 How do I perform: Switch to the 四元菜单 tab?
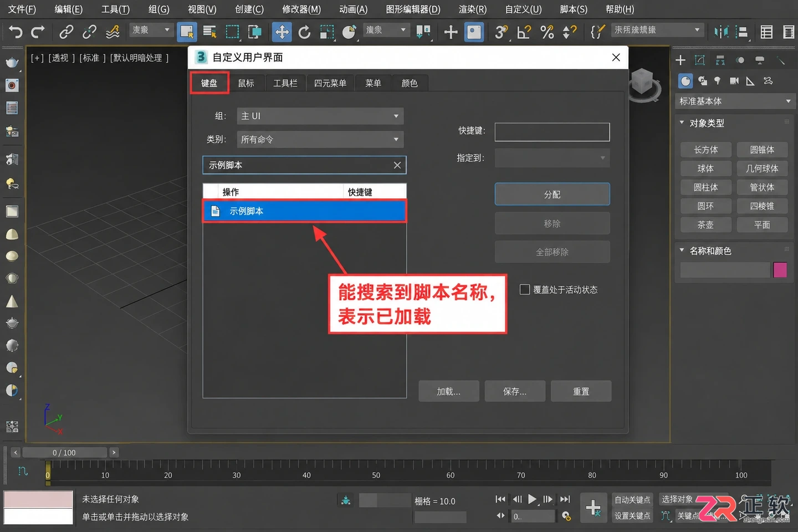point(330,83)
